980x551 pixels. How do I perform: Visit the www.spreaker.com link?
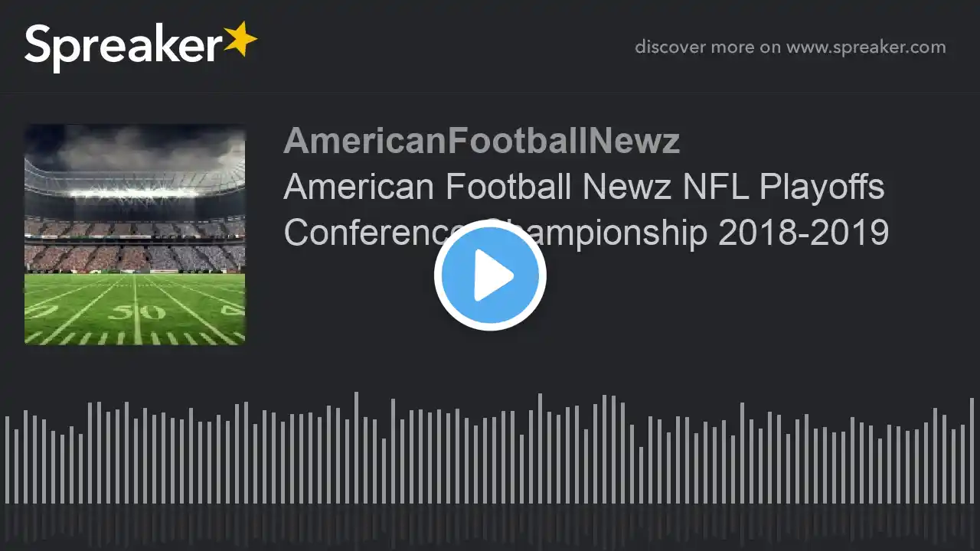[x=866, y=47]
